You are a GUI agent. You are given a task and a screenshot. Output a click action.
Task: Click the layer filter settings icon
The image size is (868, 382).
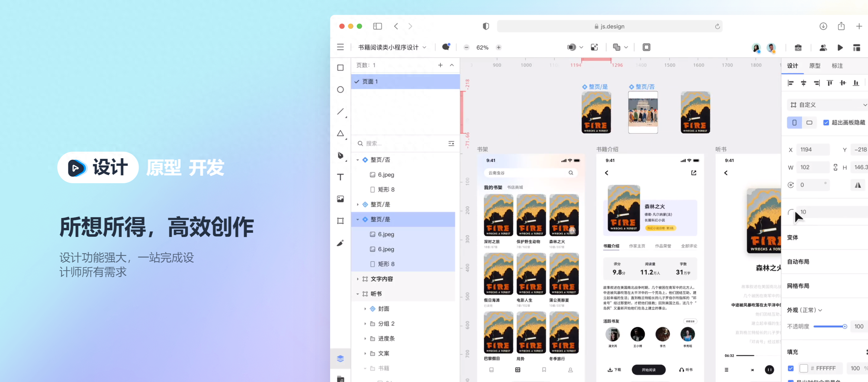click(451, 143)
